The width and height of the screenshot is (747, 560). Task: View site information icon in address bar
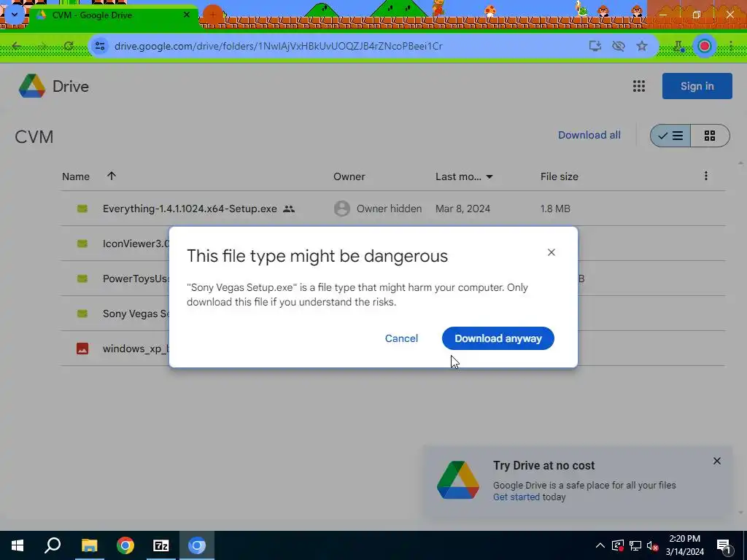coord(100,46)
